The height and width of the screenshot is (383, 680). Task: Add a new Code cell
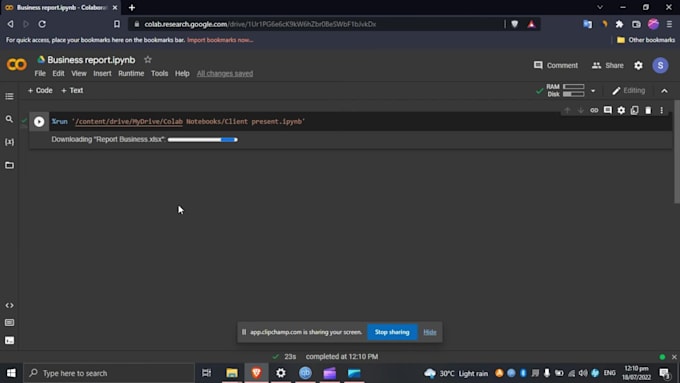coord(40,90)
